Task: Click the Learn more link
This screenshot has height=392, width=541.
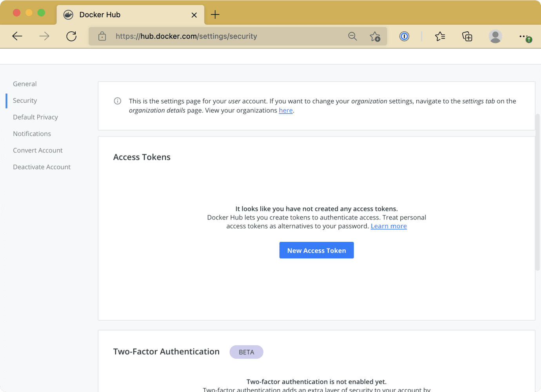Action: click(x=389, y=226)
